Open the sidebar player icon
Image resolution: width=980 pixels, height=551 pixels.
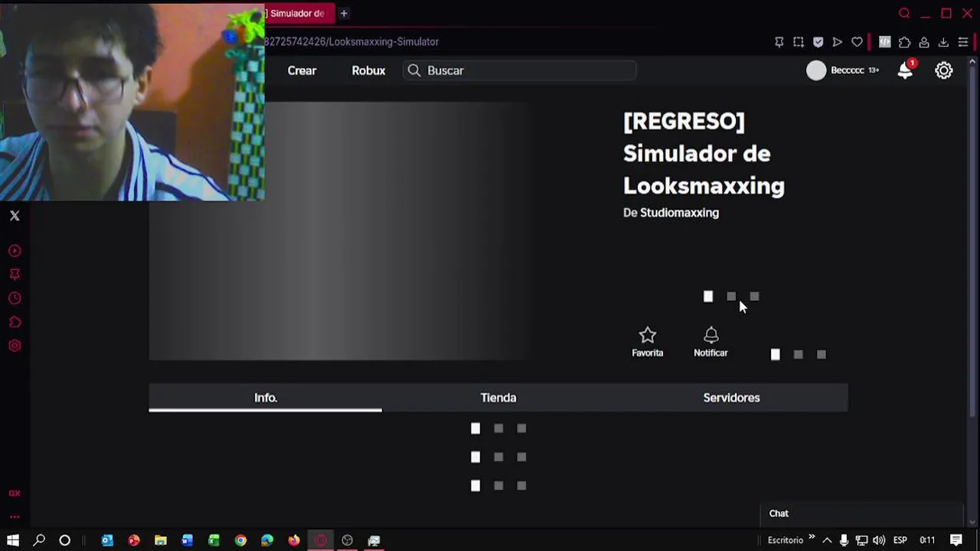15,251
